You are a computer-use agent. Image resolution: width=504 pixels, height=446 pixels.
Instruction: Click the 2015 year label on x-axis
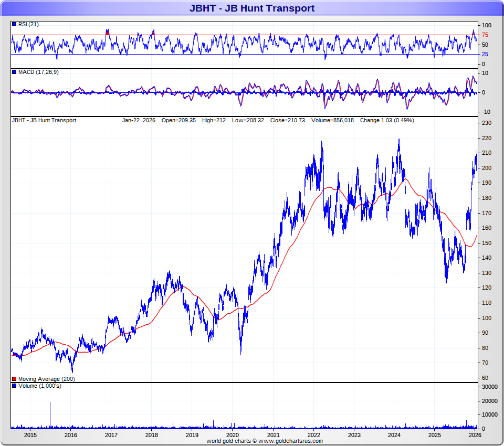[x=30, y=435]
